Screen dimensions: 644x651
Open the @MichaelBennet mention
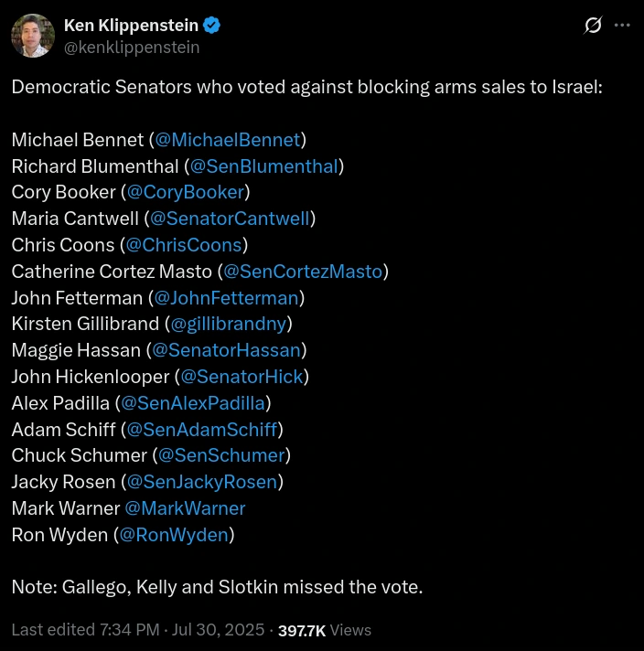click(x=227, y=140)
